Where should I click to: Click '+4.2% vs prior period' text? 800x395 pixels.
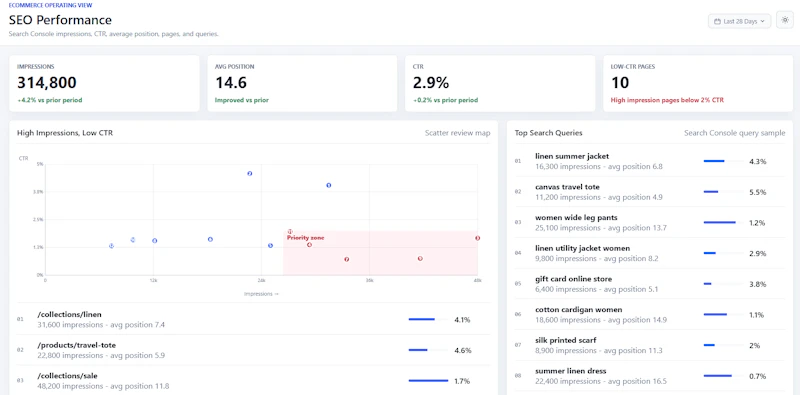(49, 100)
